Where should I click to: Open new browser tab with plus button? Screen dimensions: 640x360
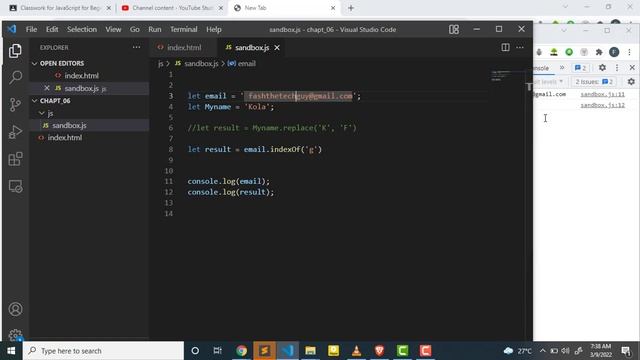pyautogui.click(x=351, y=8)
